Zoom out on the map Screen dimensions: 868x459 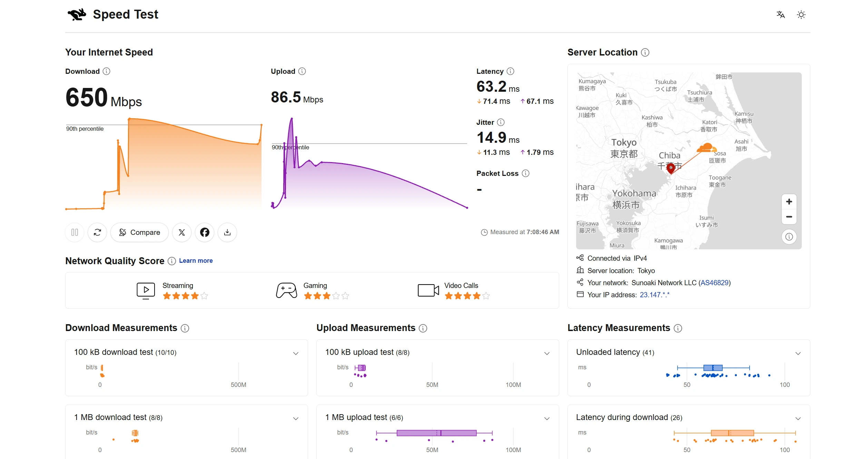(789, 217)
